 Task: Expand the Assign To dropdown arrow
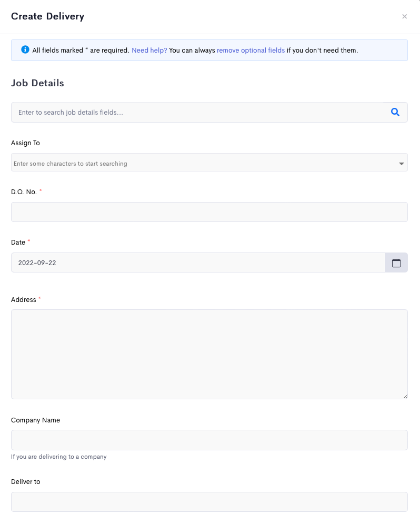pos(401,164)
